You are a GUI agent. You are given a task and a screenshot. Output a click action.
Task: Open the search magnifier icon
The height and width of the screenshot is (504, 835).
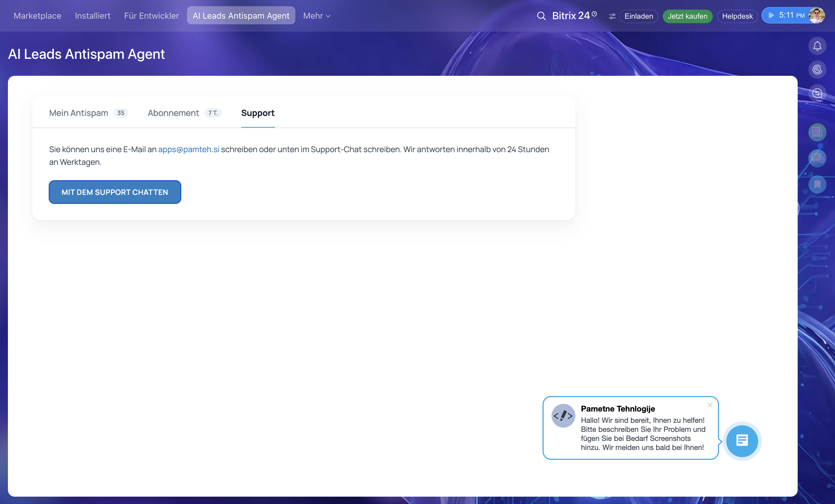pyautogui.click(x=541, y=16)
